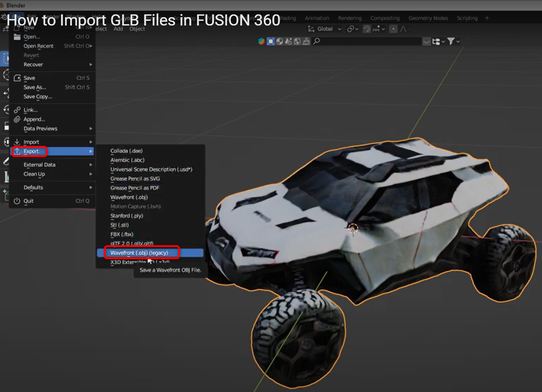Export as Wavefront (.obj) non-legacy
Screen dimensions: 542x392
(150, 197)
